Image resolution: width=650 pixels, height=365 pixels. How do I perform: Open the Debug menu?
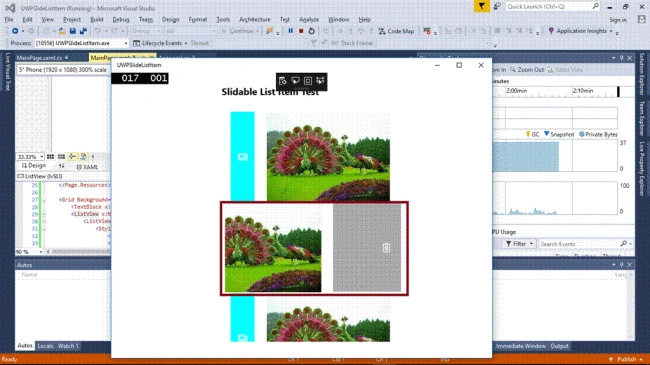point(121,19)
